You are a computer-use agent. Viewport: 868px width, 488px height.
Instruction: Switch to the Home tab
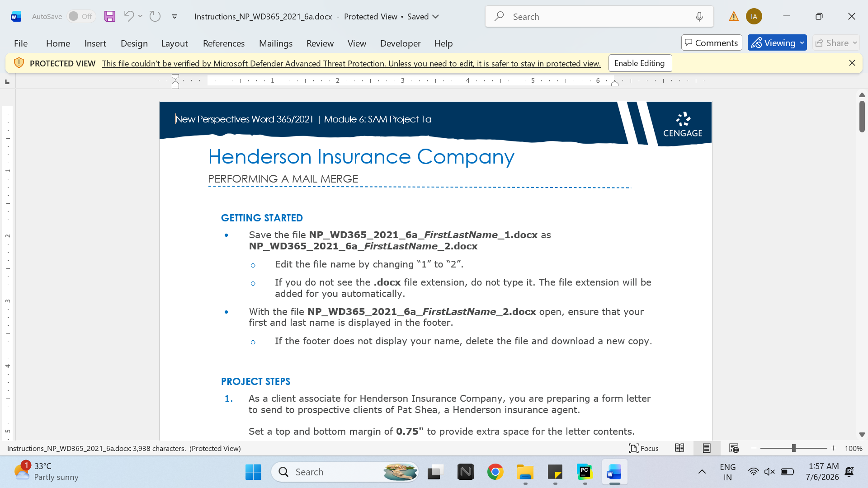[x=58, y=43]
